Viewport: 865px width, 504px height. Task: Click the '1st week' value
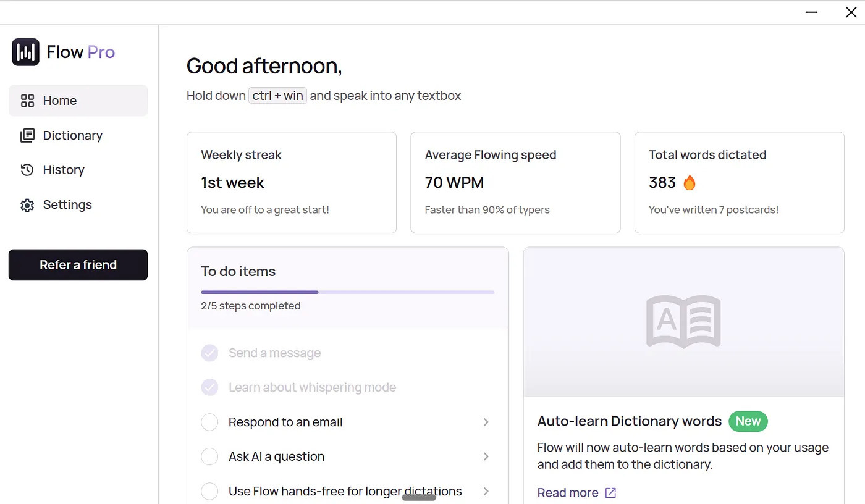(x=232, y=182)
